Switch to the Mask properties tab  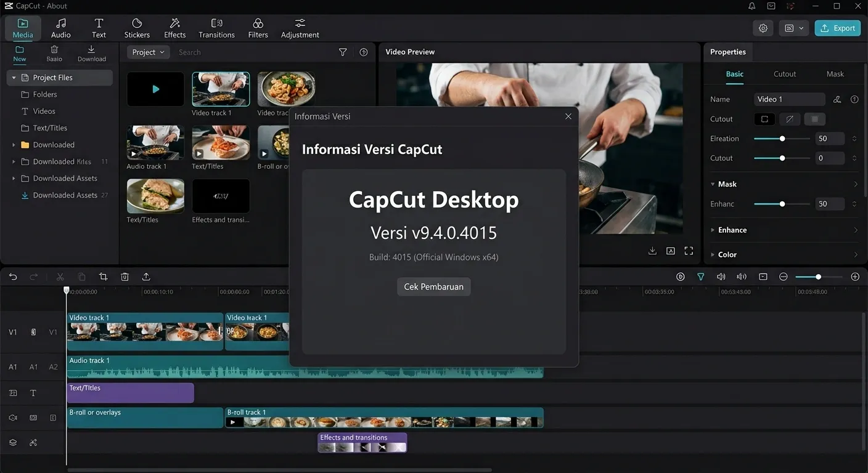click(835, 74)
